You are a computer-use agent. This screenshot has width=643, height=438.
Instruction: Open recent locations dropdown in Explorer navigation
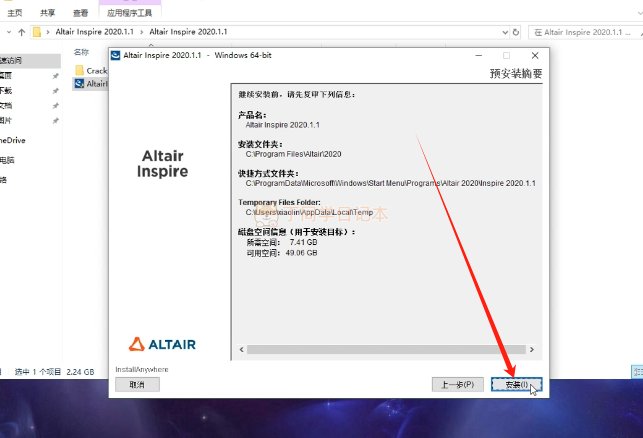tap(9, 32)
